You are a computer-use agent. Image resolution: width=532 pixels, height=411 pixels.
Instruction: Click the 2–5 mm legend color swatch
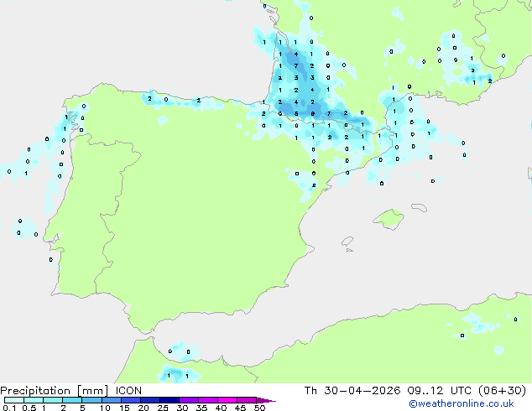72,400
